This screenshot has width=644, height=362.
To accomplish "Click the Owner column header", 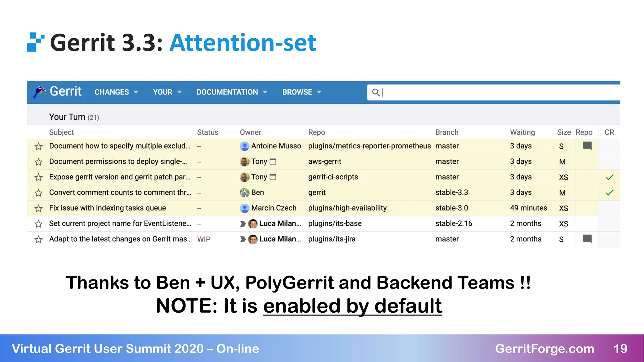I will tap(250, 132).
